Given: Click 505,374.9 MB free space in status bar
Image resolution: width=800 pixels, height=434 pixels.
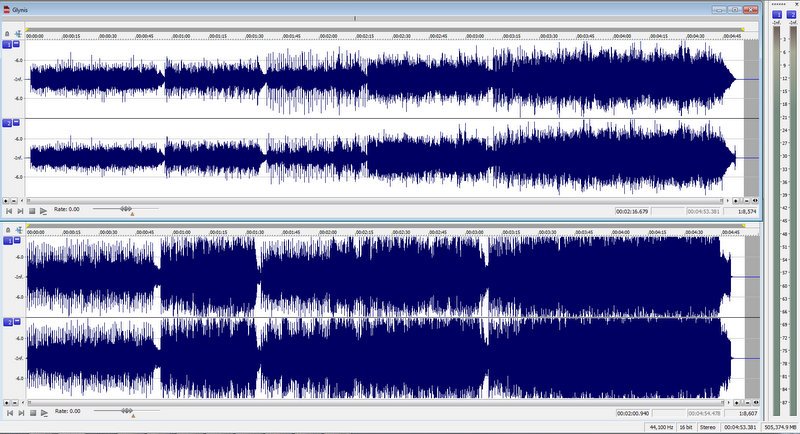Looking at the screenshot, I should coord(781,427).
